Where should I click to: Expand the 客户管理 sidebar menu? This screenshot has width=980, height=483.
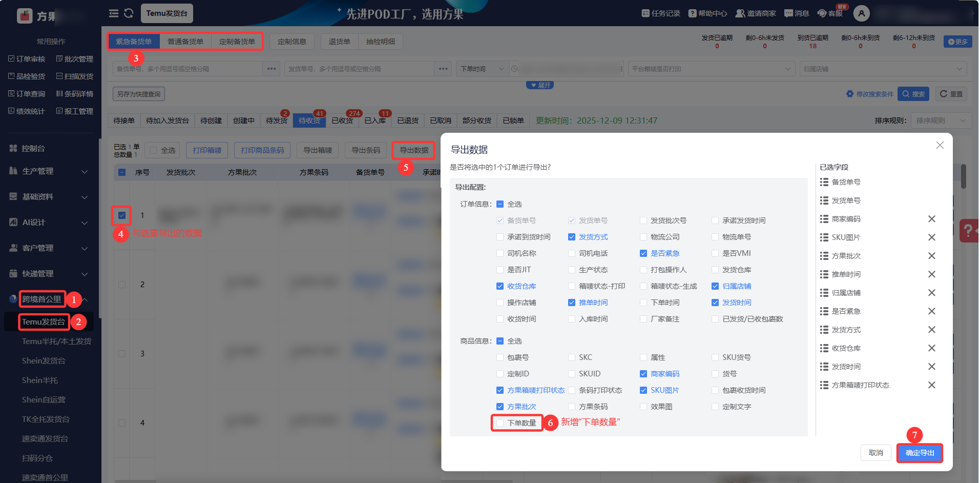[x=49, y=248]
